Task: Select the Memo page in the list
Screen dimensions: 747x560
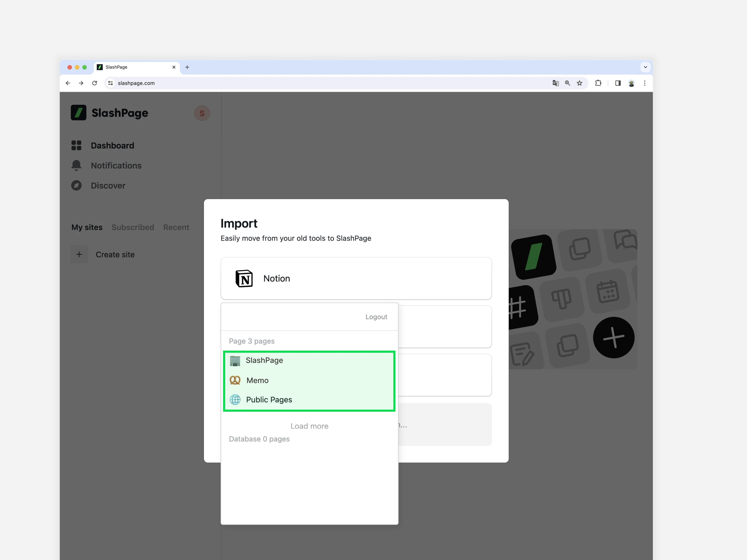Action: [x=309, y=380]
